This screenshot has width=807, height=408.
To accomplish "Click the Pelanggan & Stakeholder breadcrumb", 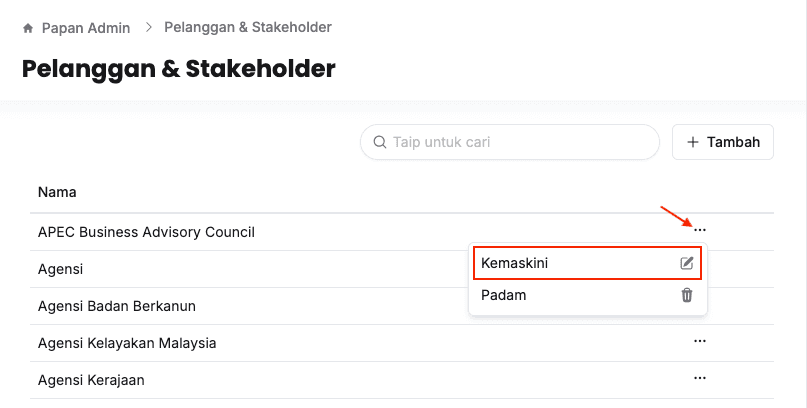I will point(248,27).
